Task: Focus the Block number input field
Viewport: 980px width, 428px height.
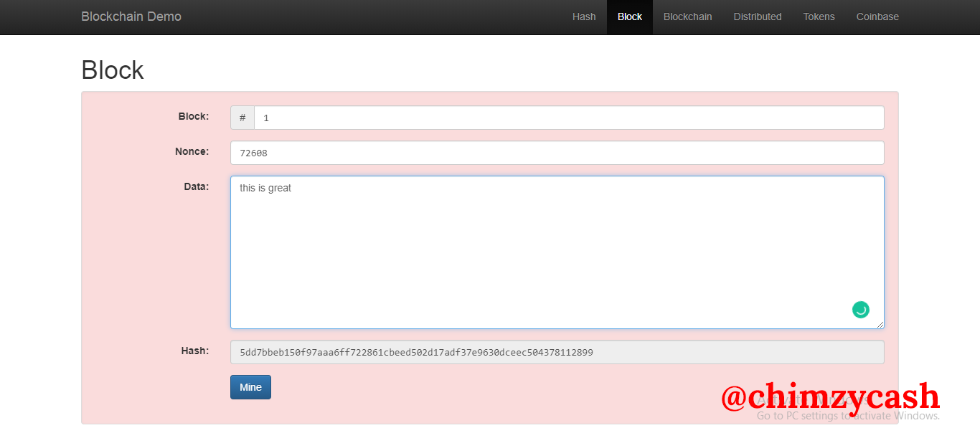Action: 569,118
